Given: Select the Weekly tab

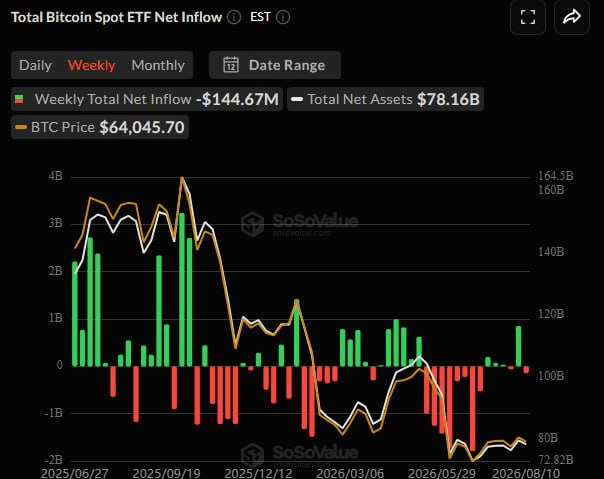Looking at the screenshot, I should 91,65.
